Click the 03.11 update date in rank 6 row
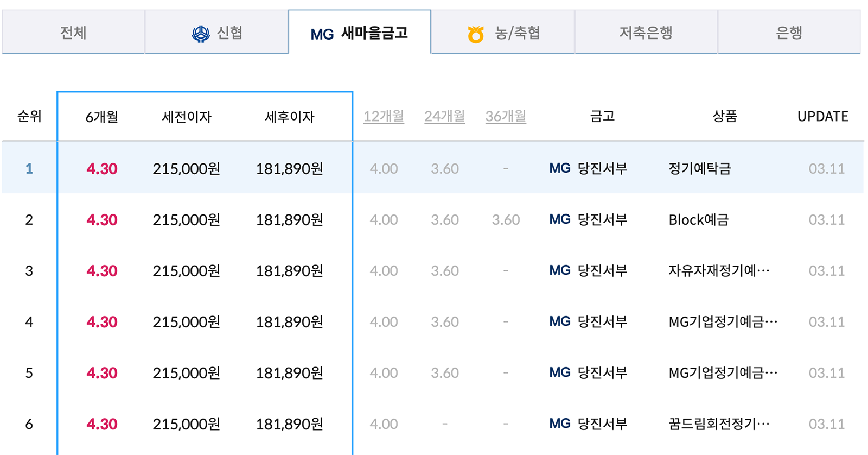Image resolution: width=868 pixels, height=455 pixels. [x=826, y=424]
